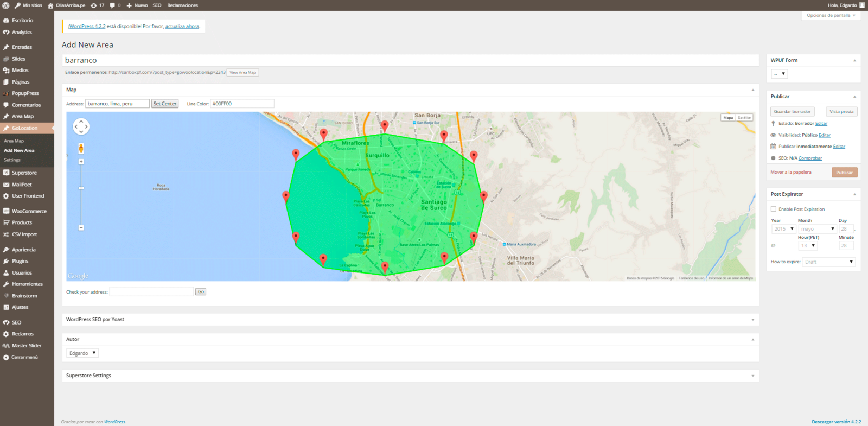Click the Check your address input

tap(151, 292)
